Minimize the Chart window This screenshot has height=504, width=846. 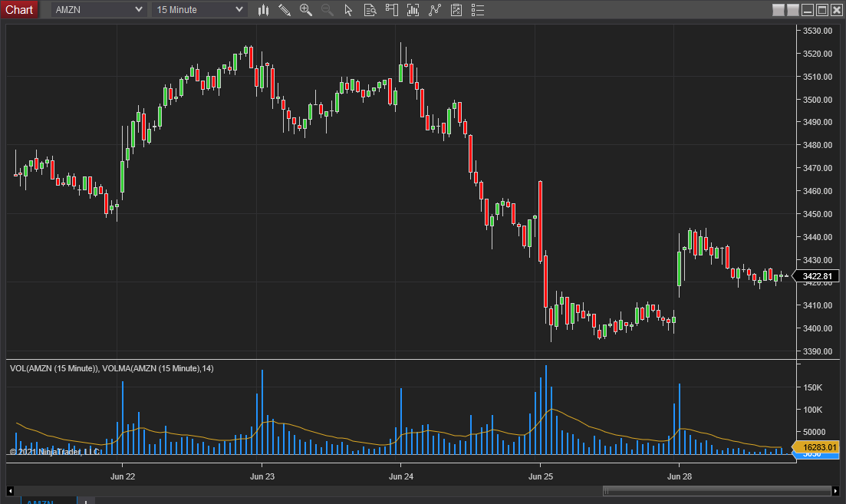click(808, 10)
